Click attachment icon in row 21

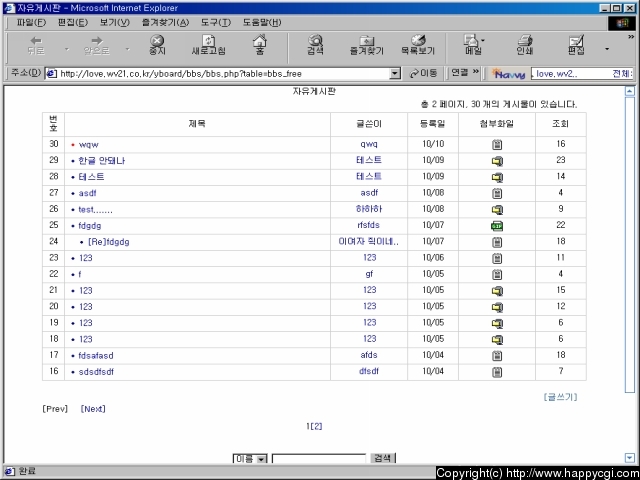pos(497,291)
